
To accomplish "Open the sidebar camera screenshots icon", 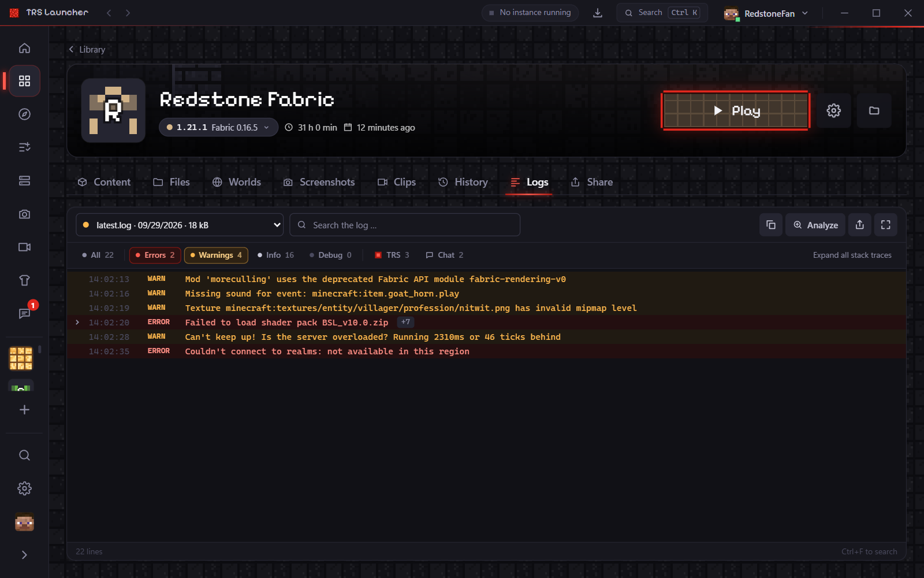I will [x=24, y=214].
